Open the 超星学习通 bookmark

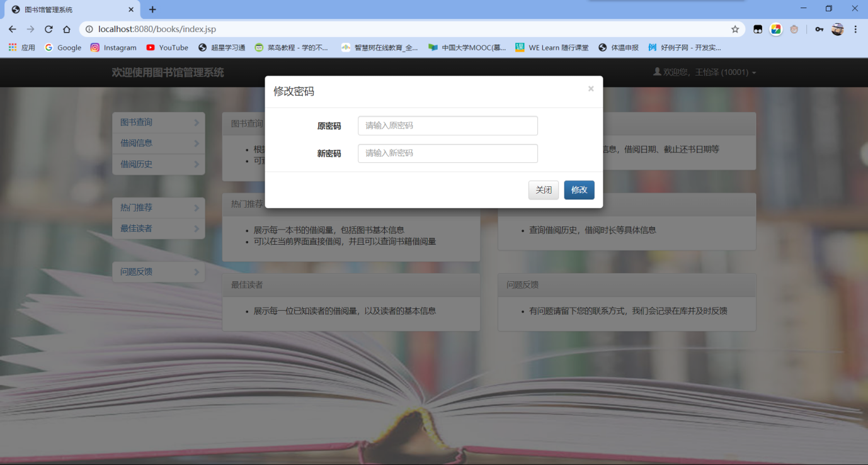222,47
